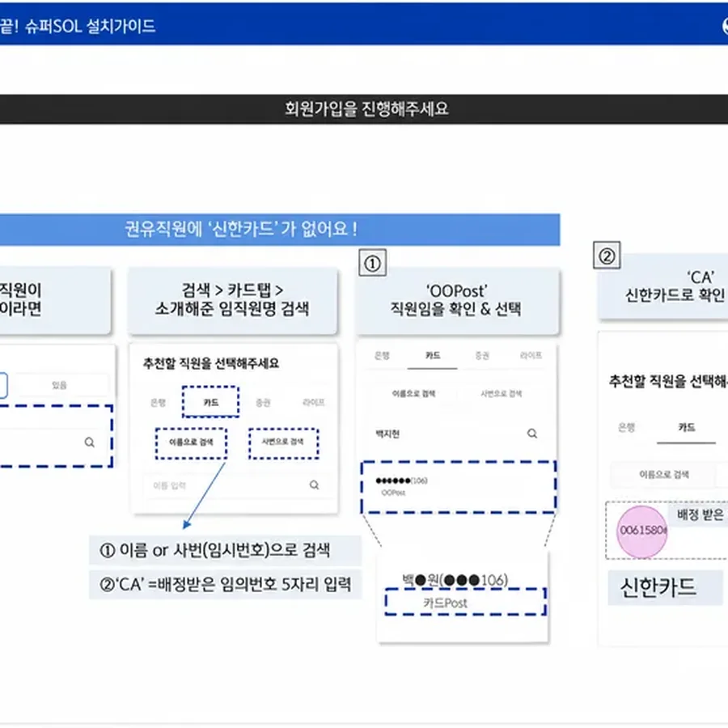Click header title '슈퍼SOL 설치가이드'

(x=91, y=27)
